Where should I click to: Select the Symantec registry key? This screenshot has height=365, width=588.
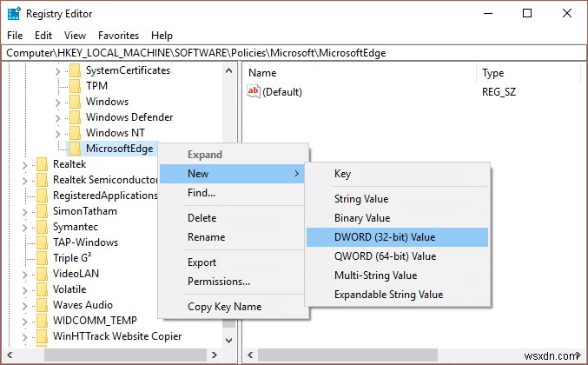pyautogui.click(x=73, y=227)
